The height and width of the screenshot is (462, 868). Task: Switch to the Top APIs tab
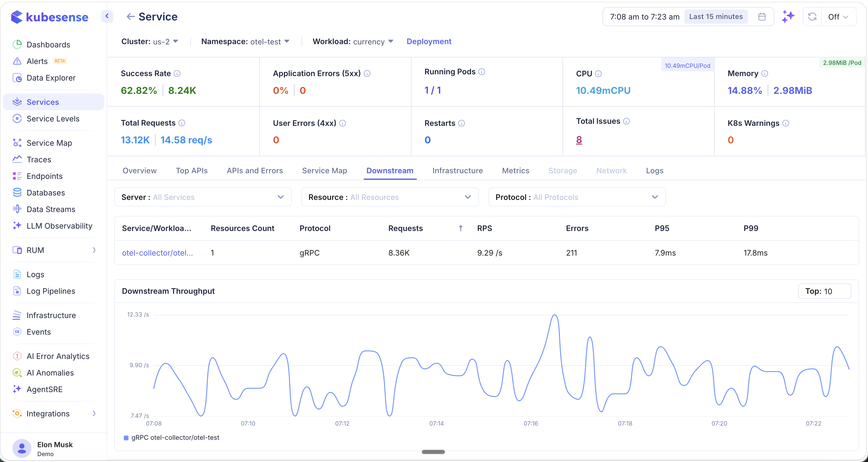(191, 171)
